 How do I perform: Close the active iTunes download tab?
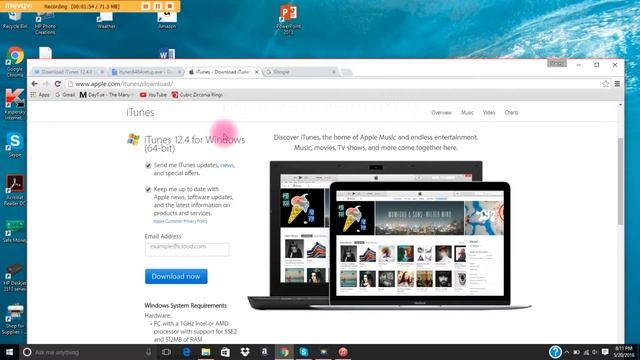[256, 72]
